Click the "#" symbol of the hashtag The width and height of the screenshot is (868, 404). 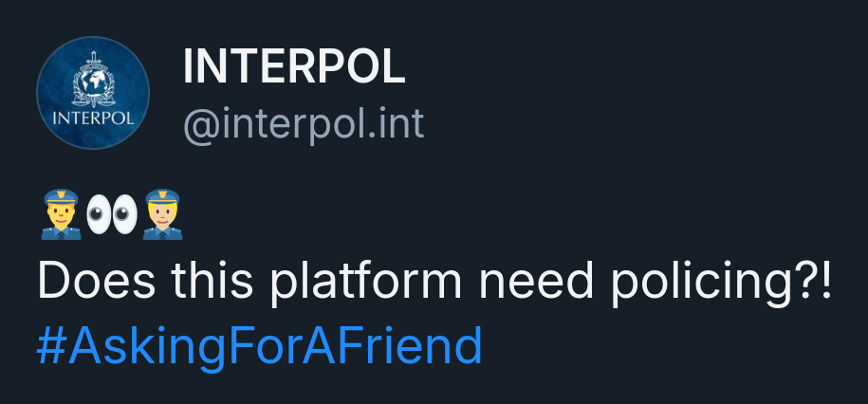(50, 346)
